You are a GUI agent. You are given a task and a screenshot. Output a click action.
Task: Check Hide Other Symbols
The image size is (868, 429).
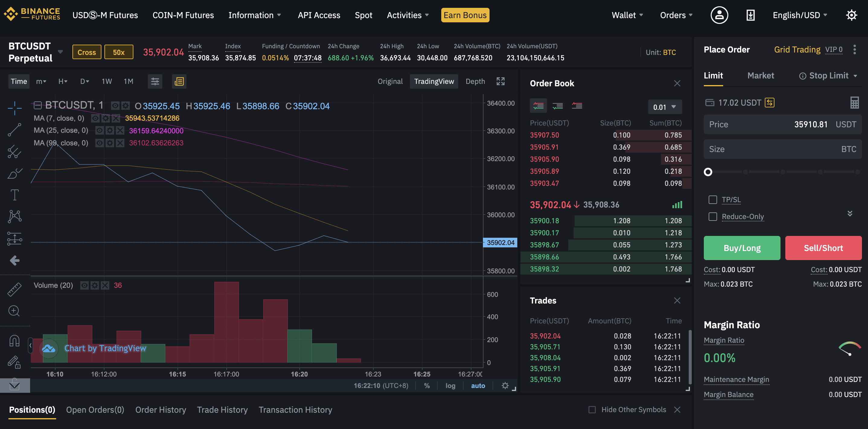pos(592,410)
